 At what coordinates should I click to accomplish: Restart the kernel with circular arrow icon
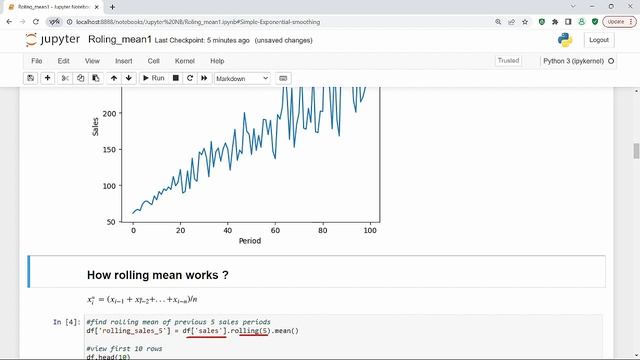(190, 78)
